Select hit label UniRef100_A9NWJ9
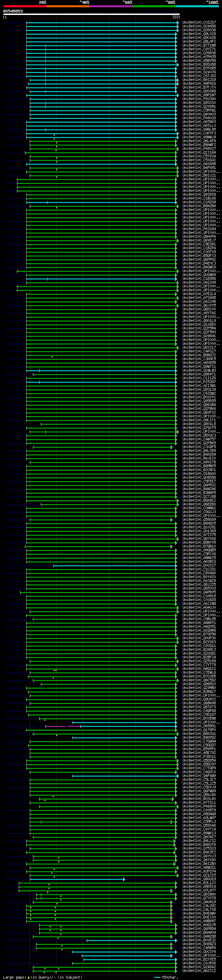 pyautogui.click(x=199, y=137)
